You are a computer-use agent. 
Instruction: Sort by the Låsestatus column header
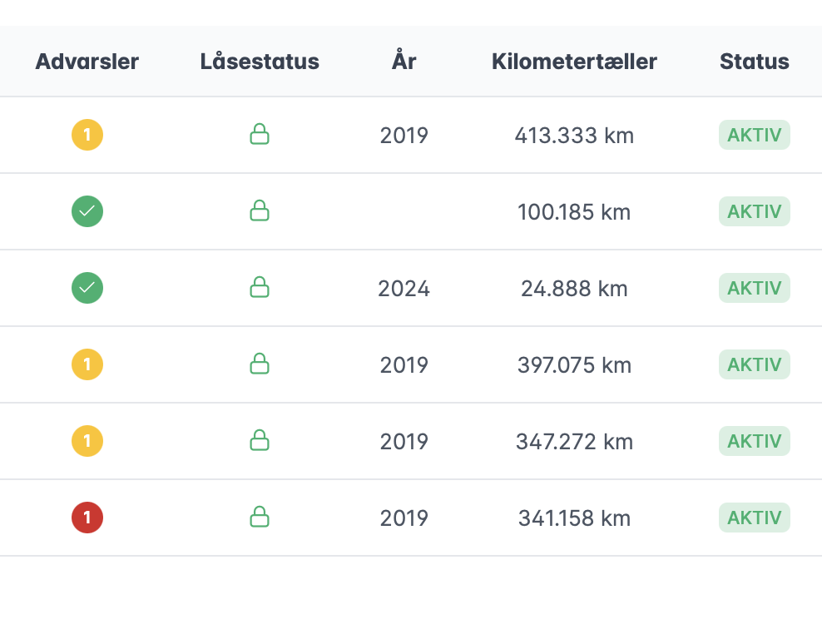[x=260, y=62]
